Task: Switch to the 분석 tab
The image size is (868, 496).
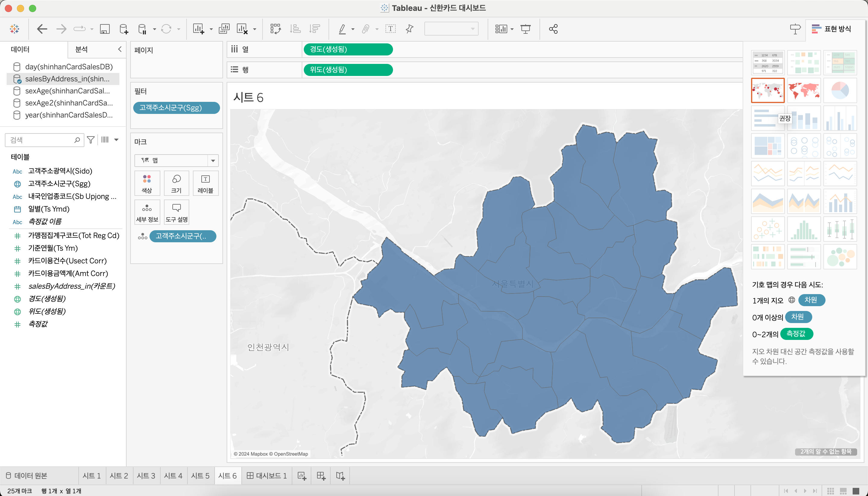Action: click(81, 49)
